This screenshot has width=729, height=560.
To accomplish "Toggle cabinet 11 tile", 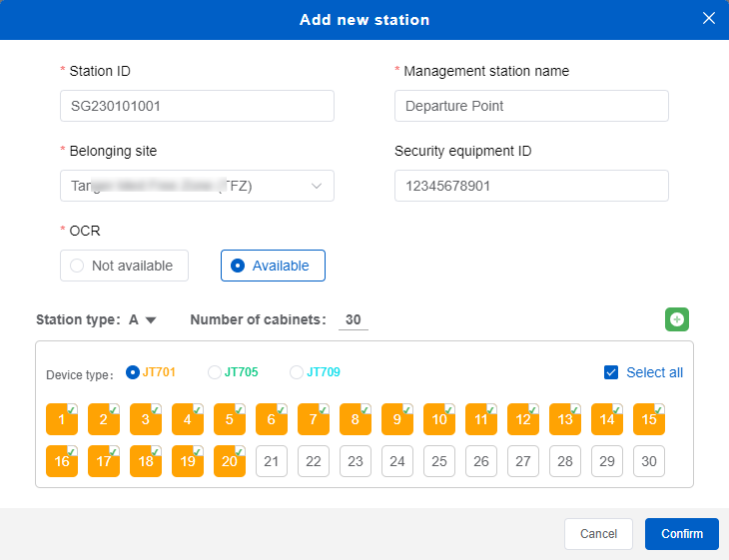I will (481, 419).
